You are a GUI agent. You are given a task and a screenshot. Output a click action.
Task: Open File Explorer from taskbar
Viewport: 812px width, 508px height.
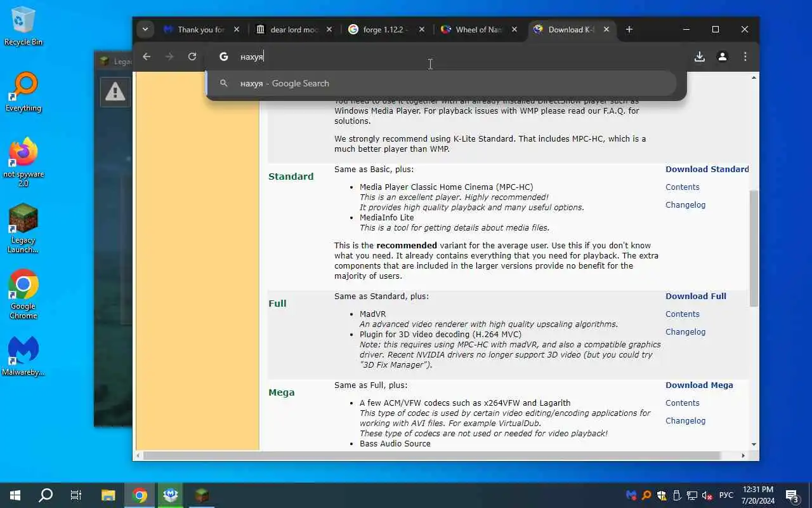click(108, 495)
